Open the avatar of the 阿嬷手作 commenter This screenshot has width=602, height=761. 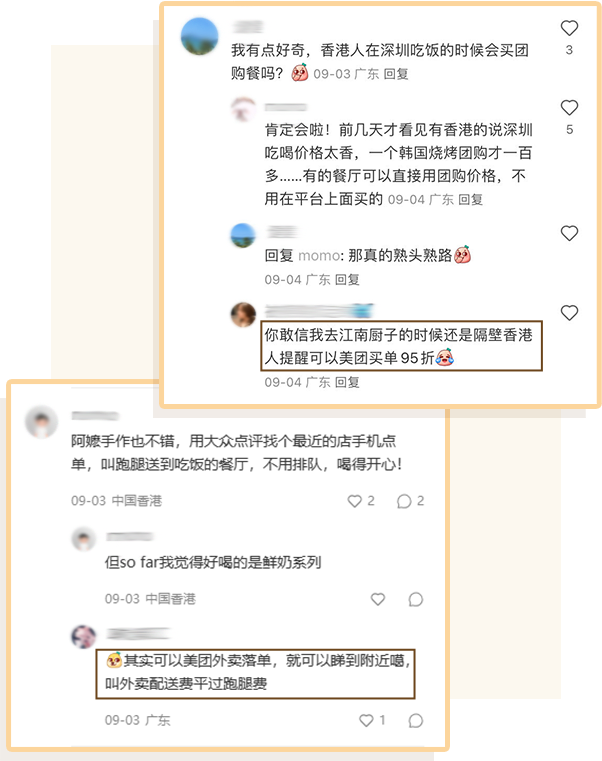41,422
